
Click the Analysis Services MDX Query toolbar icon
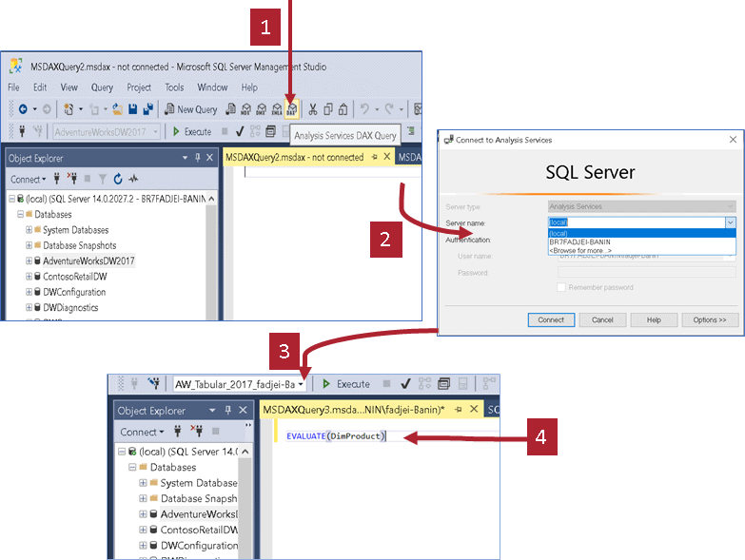[x=245, y=109]
